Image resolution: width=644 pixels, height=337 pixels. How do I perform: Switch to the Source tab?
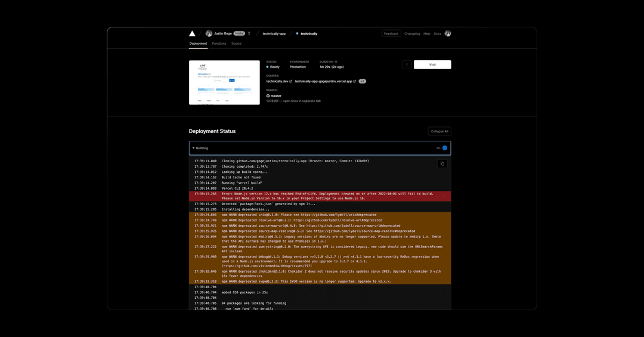tap(236, 44)
